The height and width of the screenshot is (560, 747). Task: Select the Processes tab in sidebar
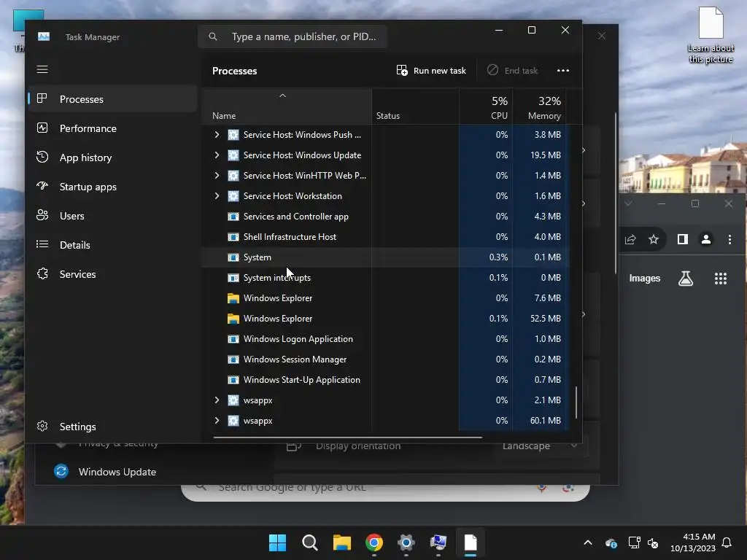113,99
